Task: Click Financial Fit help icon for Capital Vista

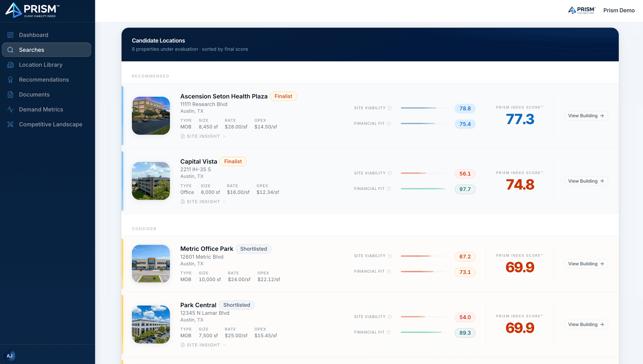Action: pyautogui.click(x=389, y=189)
